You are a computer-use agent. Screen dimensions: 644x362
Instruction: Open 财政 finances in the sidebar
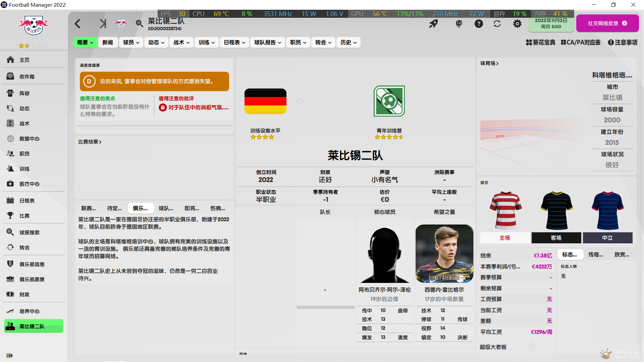coord(34,294)
